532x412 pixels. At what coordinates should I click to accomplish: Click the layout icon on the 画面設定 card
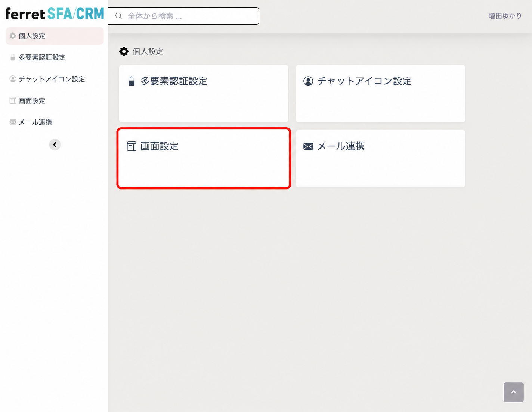click(132, 146)
